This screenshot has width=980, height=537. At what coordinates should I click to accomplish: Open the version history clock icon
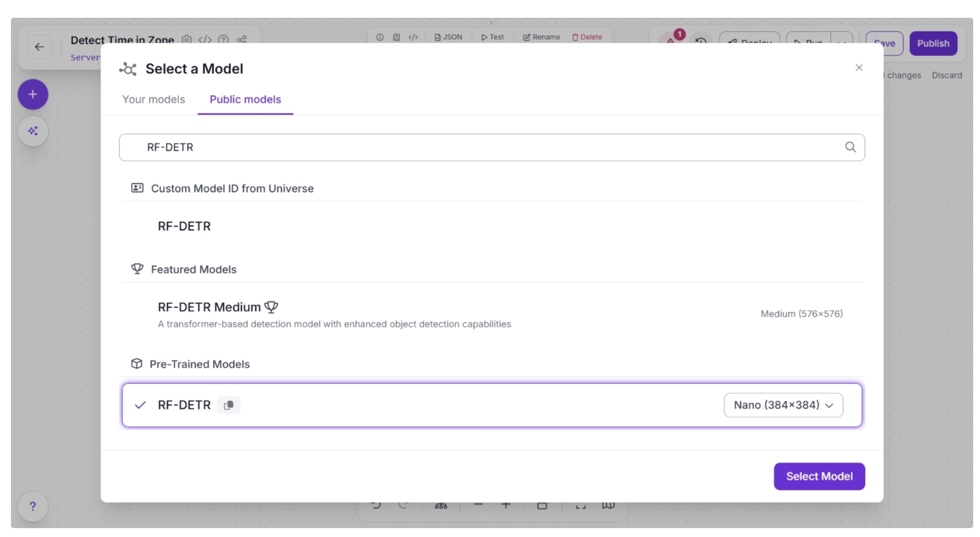700,42
